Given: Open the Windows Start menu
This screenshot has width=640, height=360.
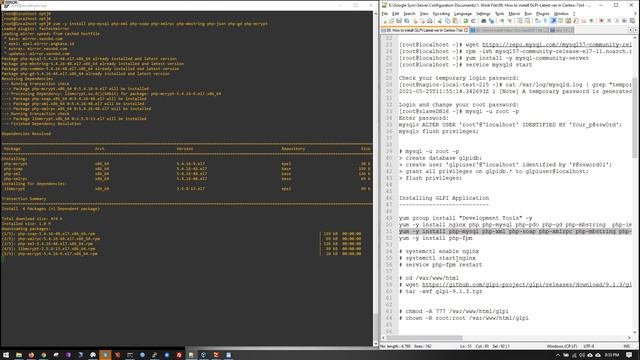Looking at the screenshot, I should [x=6, y=355].
